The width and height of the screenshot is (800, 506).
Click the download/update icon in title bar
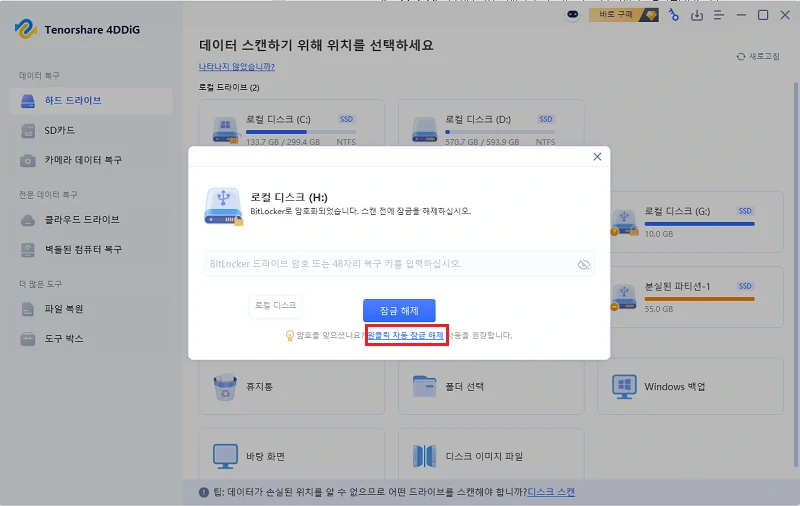click(x=696, y=15)
